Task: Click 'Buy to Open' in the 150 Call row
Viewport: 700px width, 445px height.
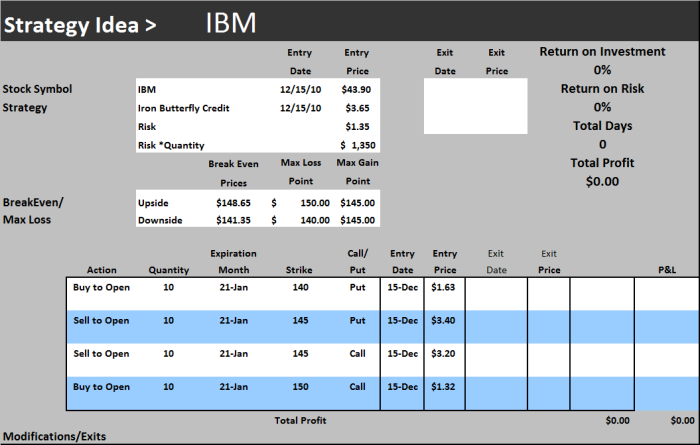Action: point(101,387)
